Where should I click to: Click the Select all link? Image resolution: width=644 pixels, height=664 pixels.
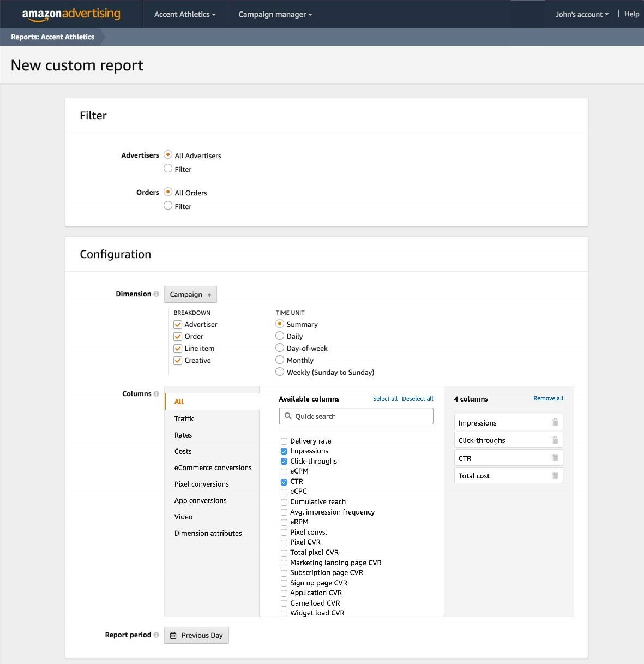point(385,399)
